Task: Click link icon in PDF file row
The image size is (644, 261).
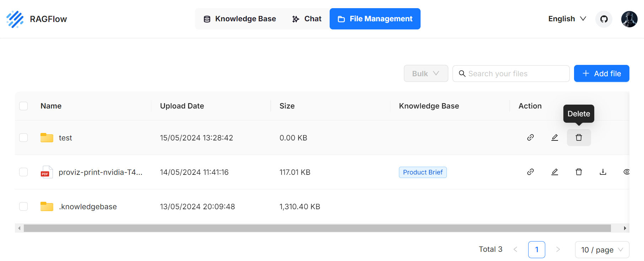Action: (530, 172)
